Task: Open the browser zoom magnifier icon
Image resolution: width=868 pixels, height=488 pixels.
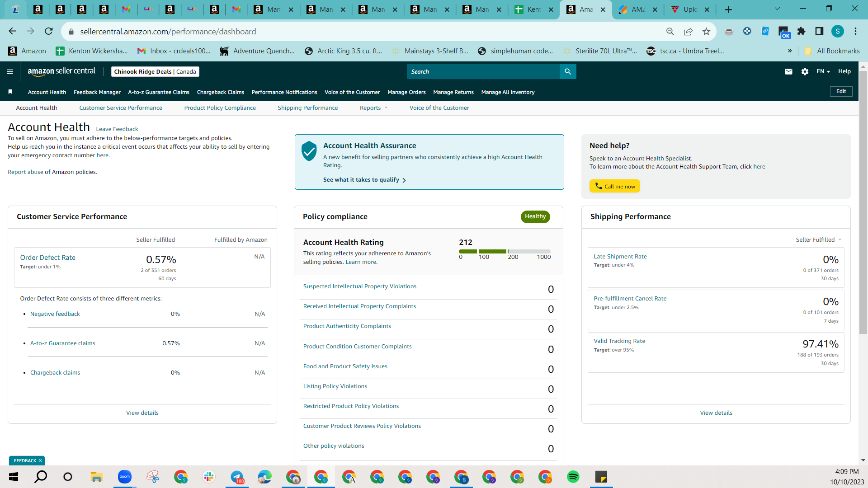Action: (x=670, y=31)
